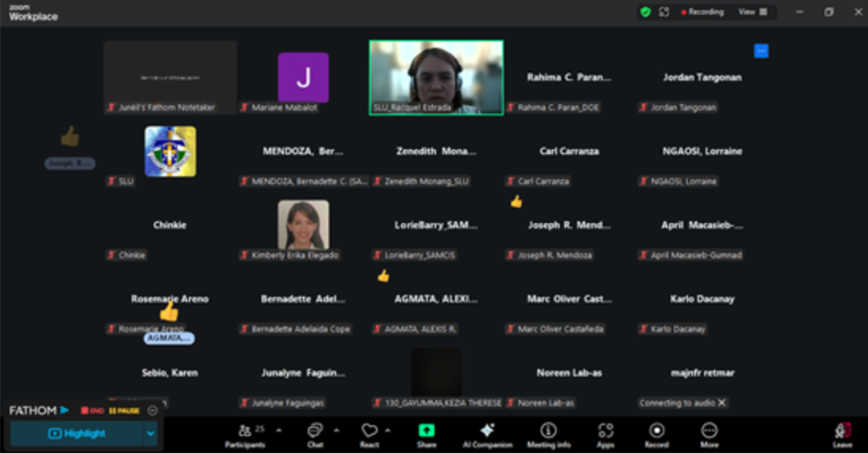
Task: Open the Chat panel
Action: point(314,433)
